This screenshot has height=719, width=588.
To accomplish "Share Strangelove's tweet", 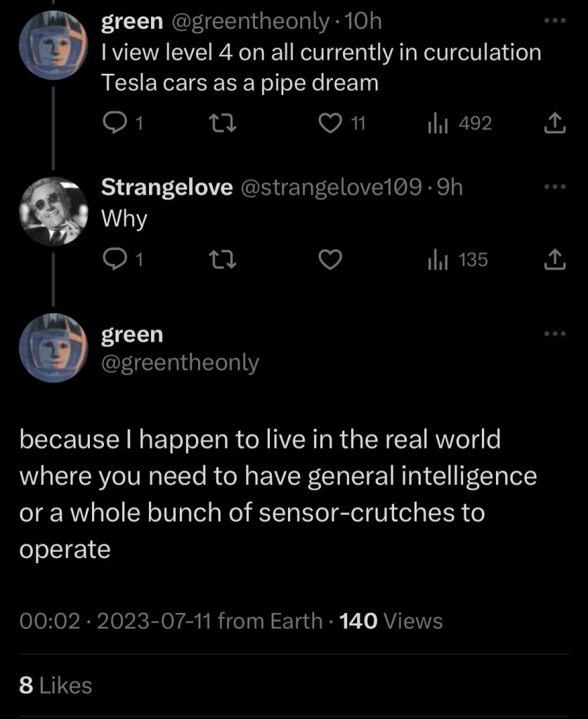I will coord(555,261).
